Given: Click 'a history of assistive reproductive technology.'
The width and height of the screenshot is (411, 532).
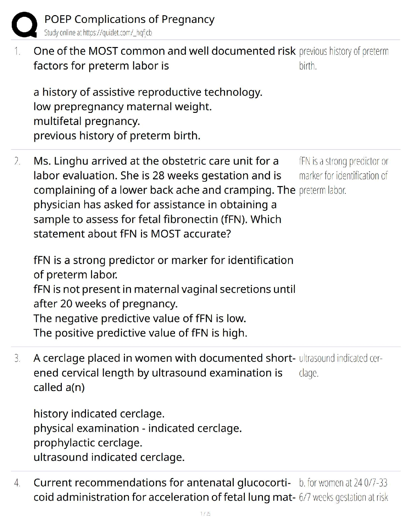Looking at the screenshot, I should 148,92.
